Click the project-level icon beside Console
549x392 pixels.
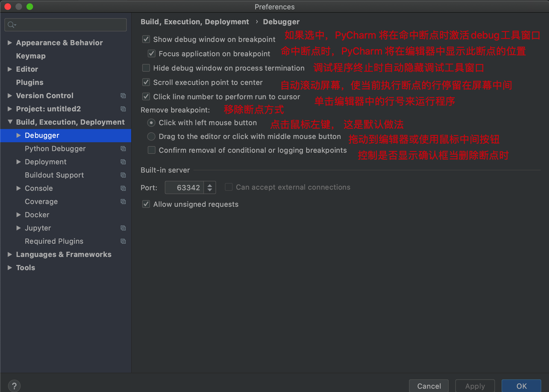[x=123, y=188]
